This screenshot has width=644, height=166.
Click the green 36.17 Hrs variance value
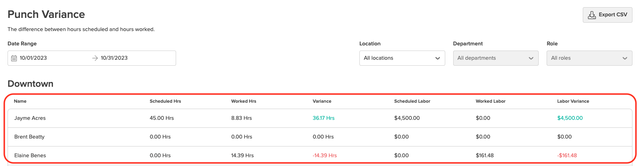pyautogui.click(x=324, y=118)
